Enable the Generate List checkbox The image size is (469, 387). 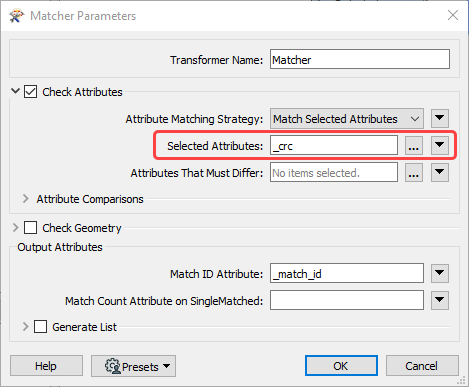pyautogui.click(x=40, y=327)
